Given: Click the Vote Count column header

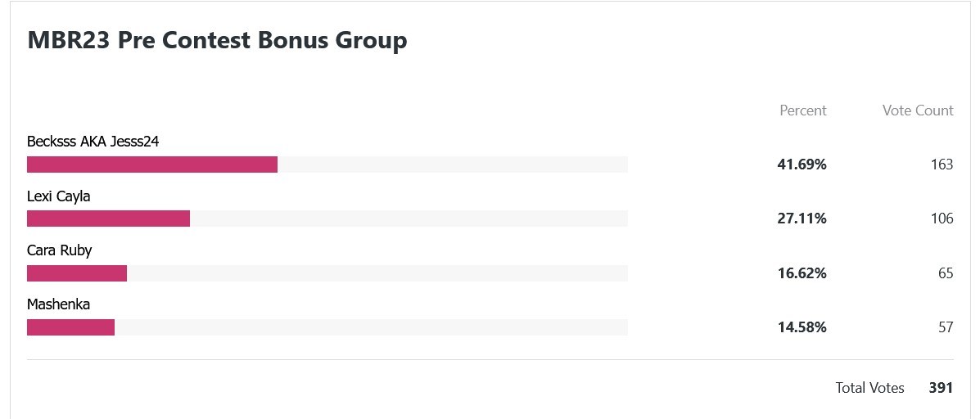Looking at the screenshot, I should 918,110.
